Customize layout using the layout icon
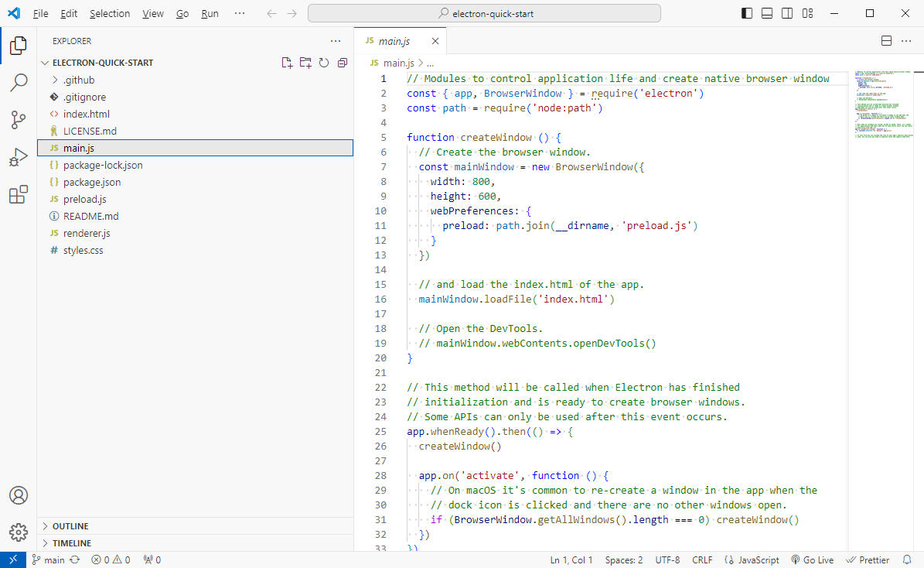Viewport: 924px width, 568px height. point(807,13)
